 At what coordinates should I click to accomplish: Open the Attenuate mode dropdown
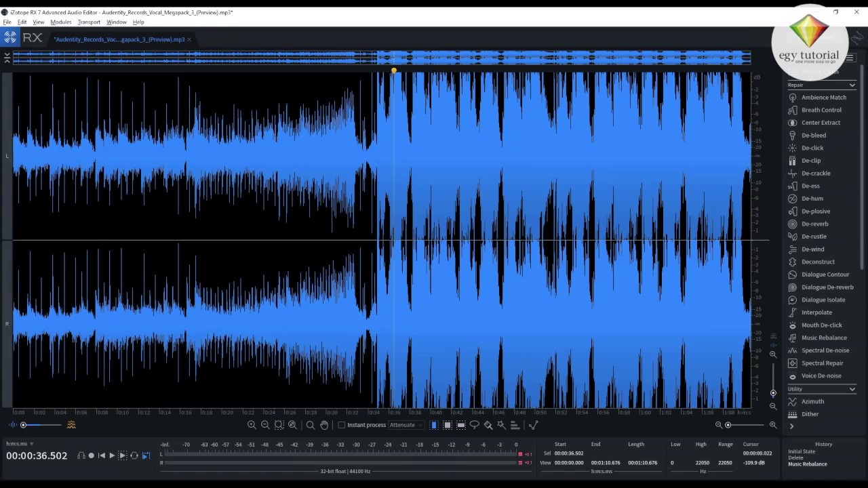[x=406, y=425]
